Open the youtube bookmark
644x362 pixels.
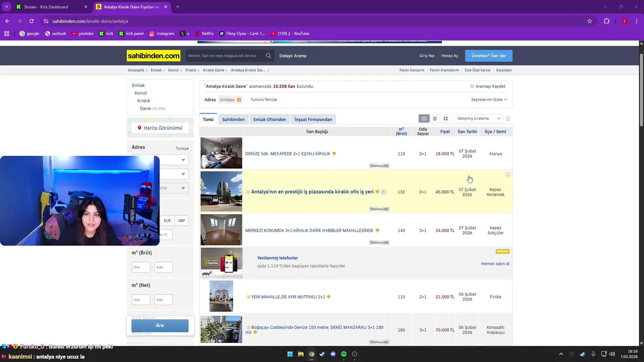point(83,34)
